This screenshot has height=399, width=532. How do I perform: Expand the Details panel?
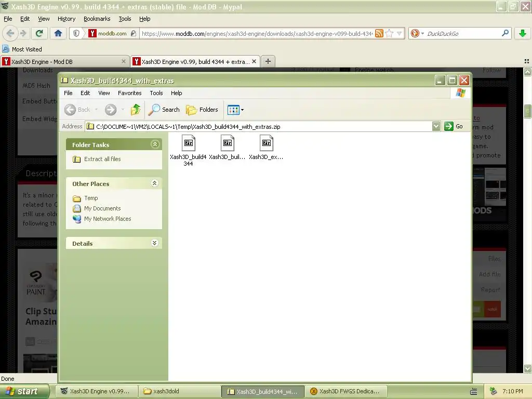pos(155,243)
